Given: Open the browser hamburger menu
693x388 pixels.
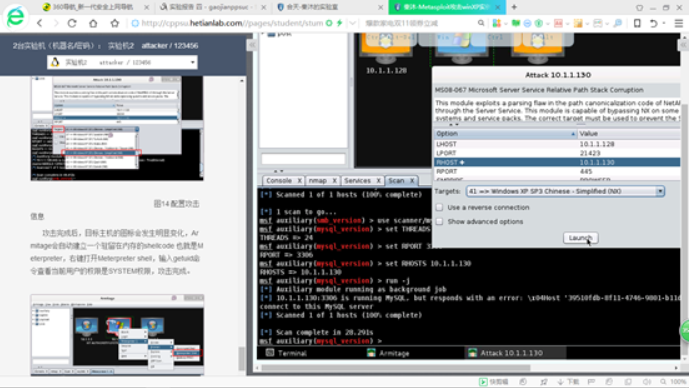Looking at the screenshot, I should coord(679,23).
